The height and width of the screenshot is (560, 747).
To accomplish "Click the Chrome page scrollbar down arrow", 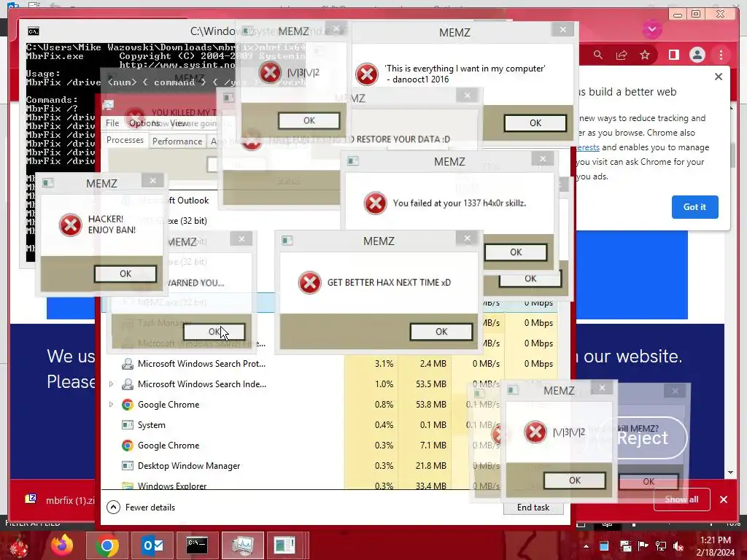I will (x=730, y=472).
